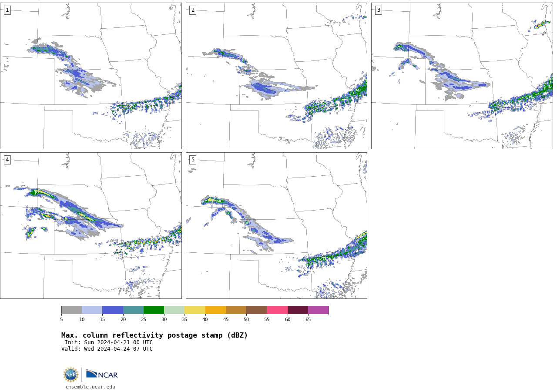Open ensemble member 1 reflectivity map

pos(91,76)
